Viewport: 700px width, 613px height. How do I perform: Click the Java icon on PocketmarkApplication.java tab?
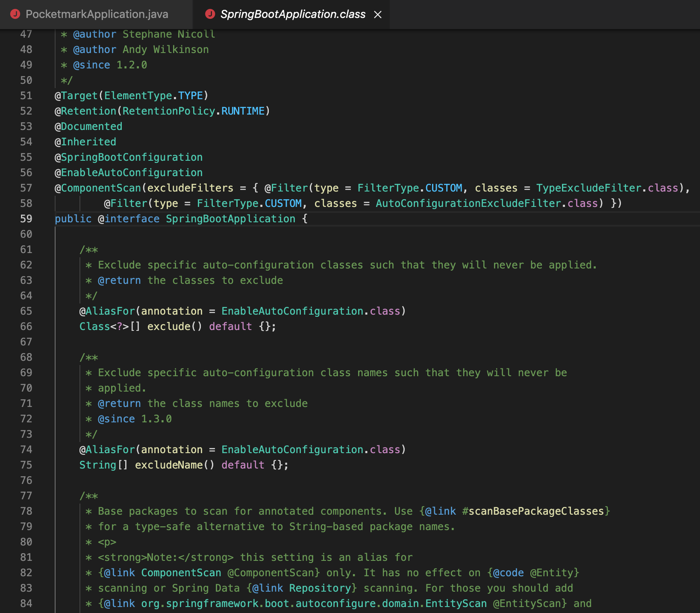(x=15, y=14)
